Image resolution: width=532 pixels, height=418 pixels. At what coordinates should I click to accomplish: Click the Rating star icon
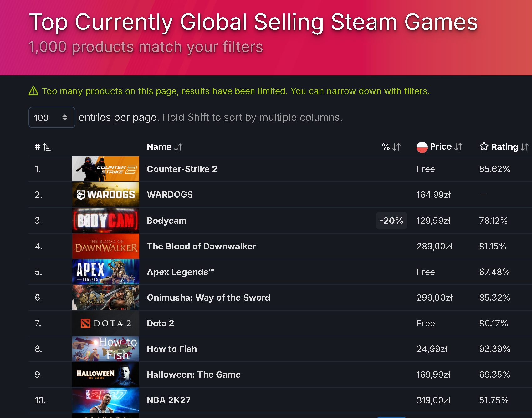pos(484,146)
